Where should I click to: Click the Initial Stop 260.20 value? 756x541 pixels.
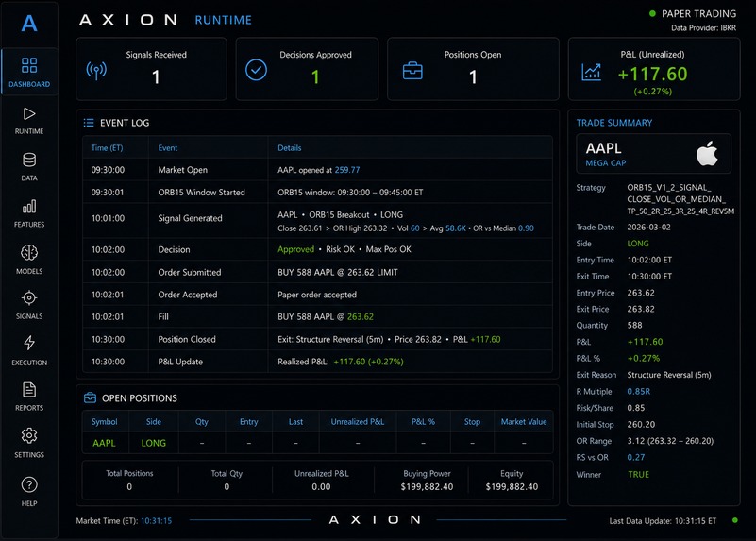(x=641, y=424)
